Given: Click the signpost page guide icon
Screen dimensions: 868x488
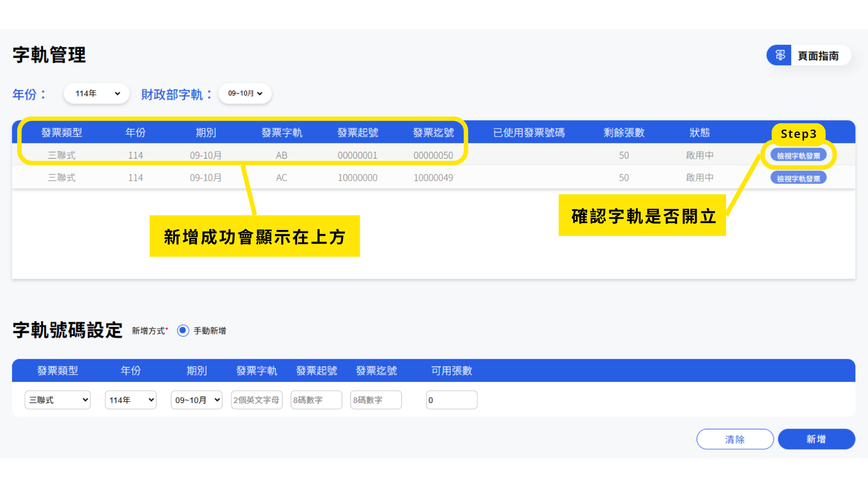Looking at the screenshot, I should coord(779,55).
